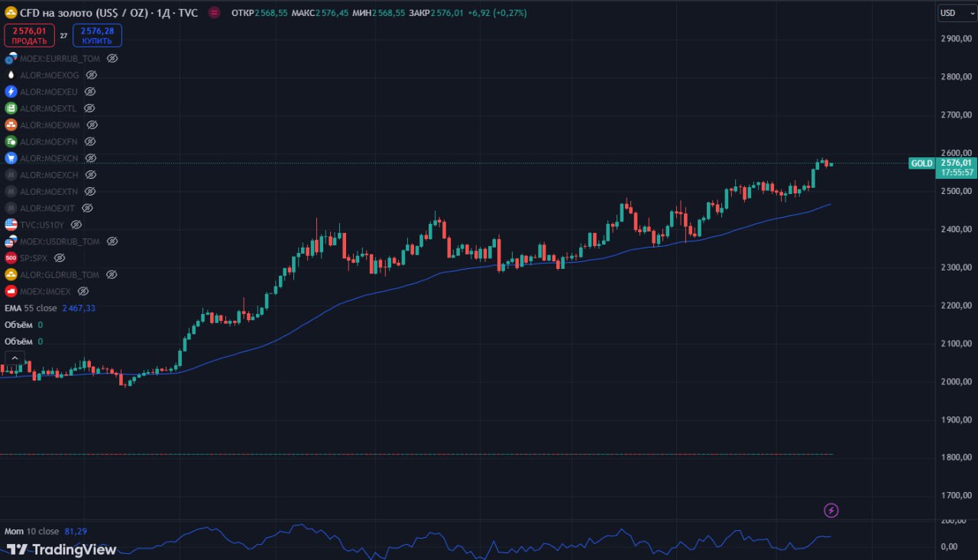Viewport: 978px width, 560px height.
Task: Click the MOEXIT gray symbol icon
Action: 11,208
